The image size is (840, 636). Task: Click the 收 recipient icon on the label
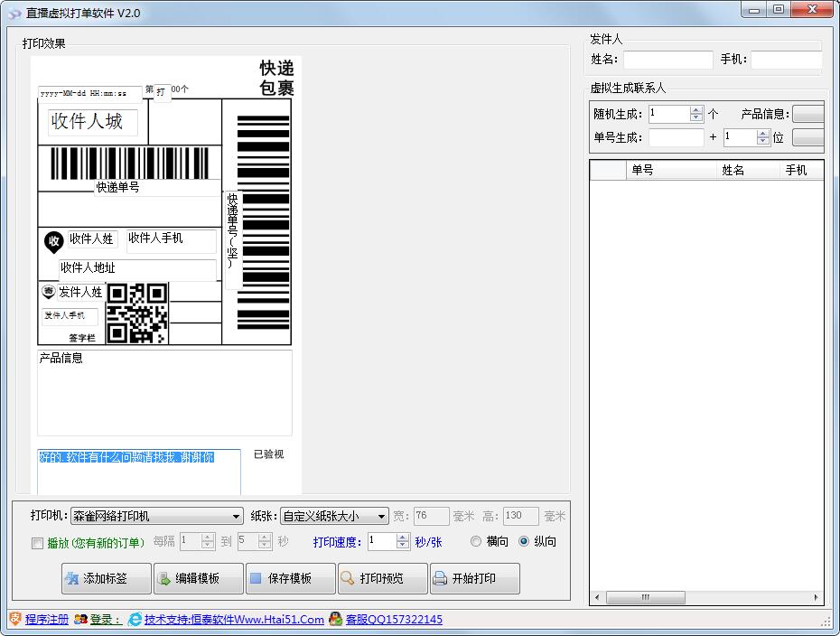53,241
